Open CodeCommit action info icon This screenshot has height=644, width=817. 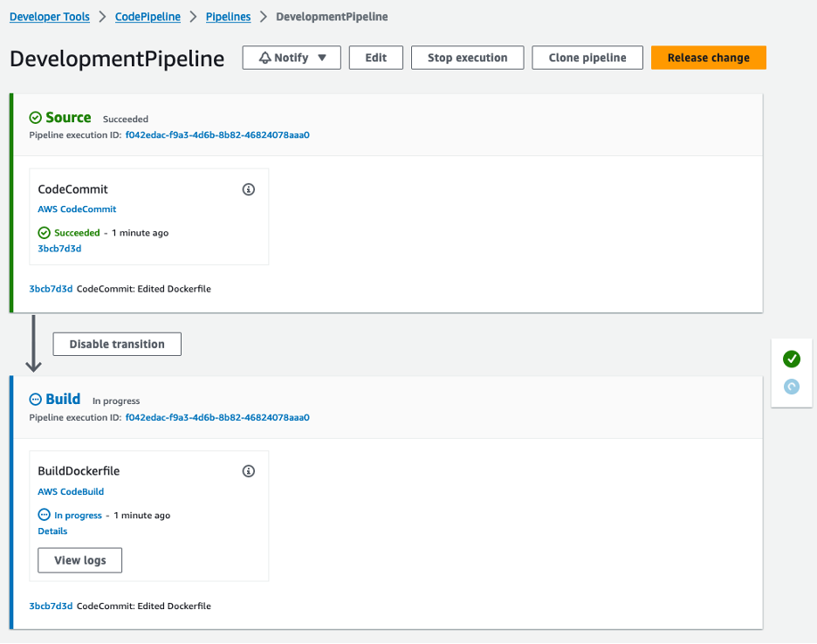(249, 189)
